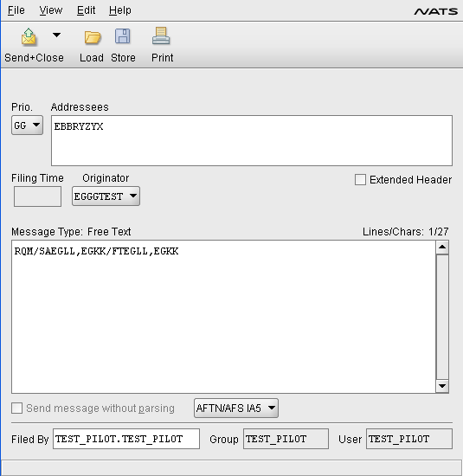
Task: Click the message scrollbar down arrow
Action: pyautogui.click(x=442, y=386)
